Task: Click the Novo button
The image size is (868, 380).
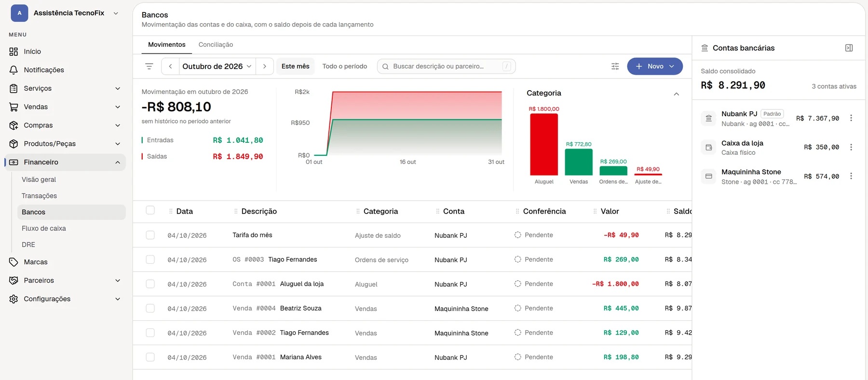Action: (655, 67)
